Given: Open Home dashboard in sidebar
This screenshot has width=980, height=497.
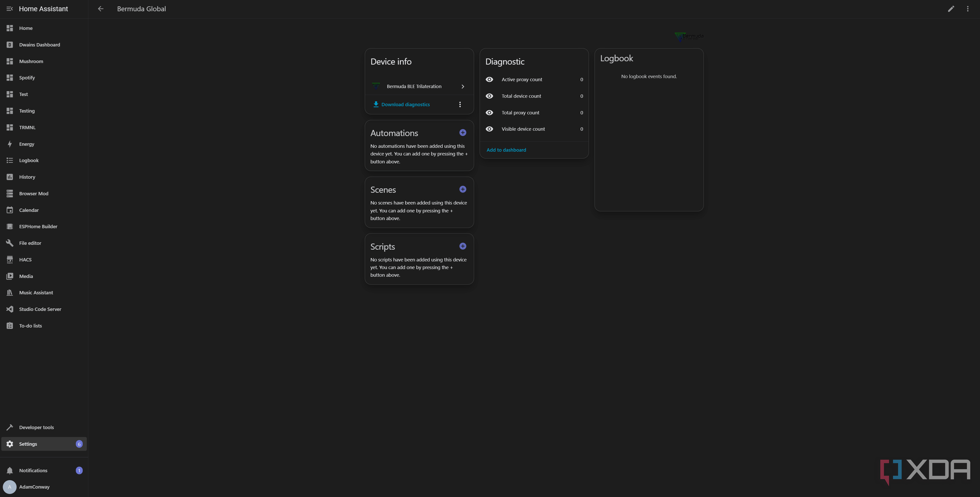Looking at the screenshot, I should point(44,28).
